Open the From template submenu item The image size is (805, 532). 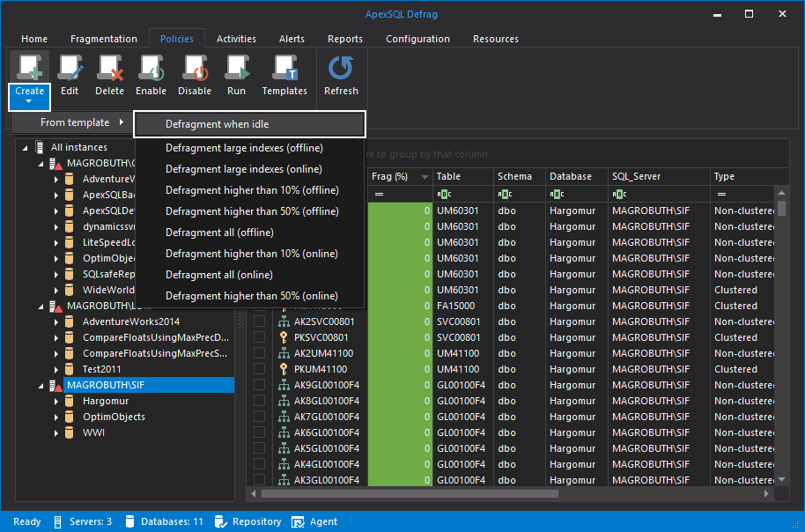coord(72,122)
